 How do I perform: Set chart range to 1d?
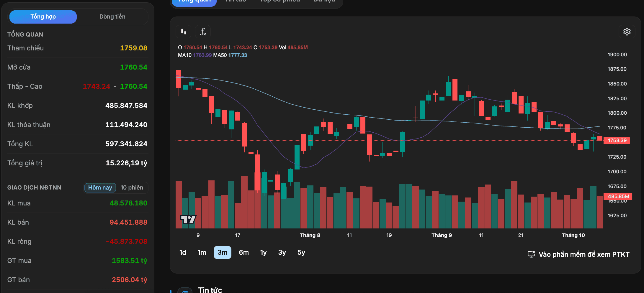click(183, 253)
